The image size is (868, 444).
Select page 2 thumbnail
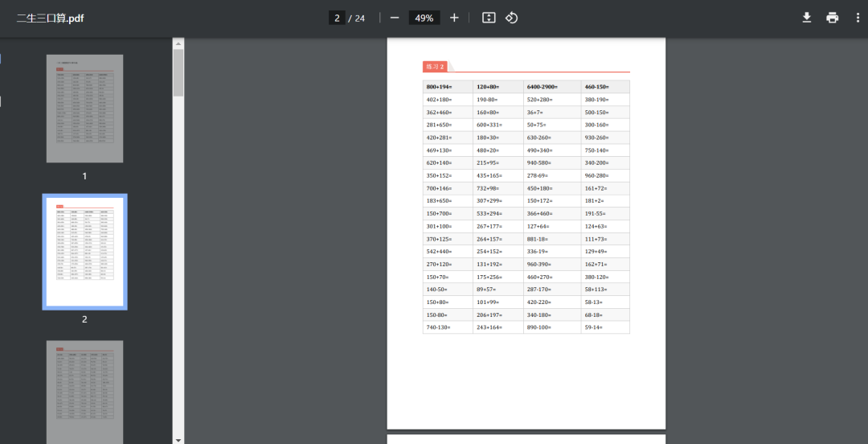84,252
